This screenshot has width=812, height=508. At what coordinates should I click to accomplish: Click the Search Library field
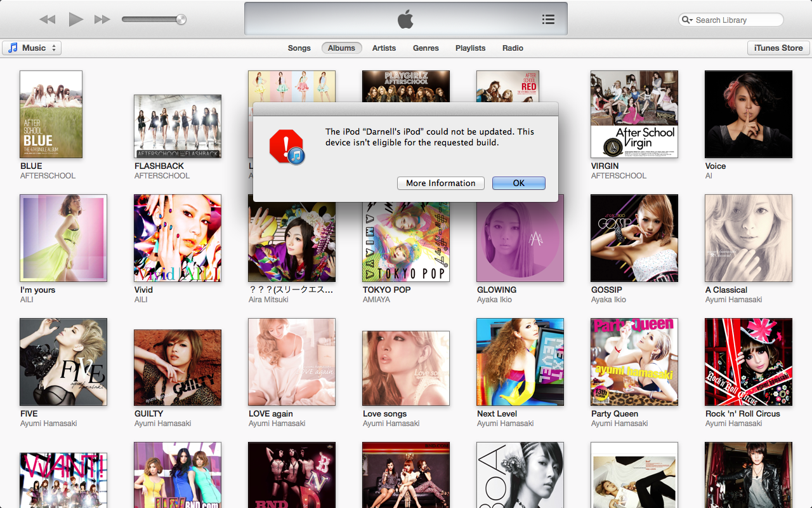(731, 20)
